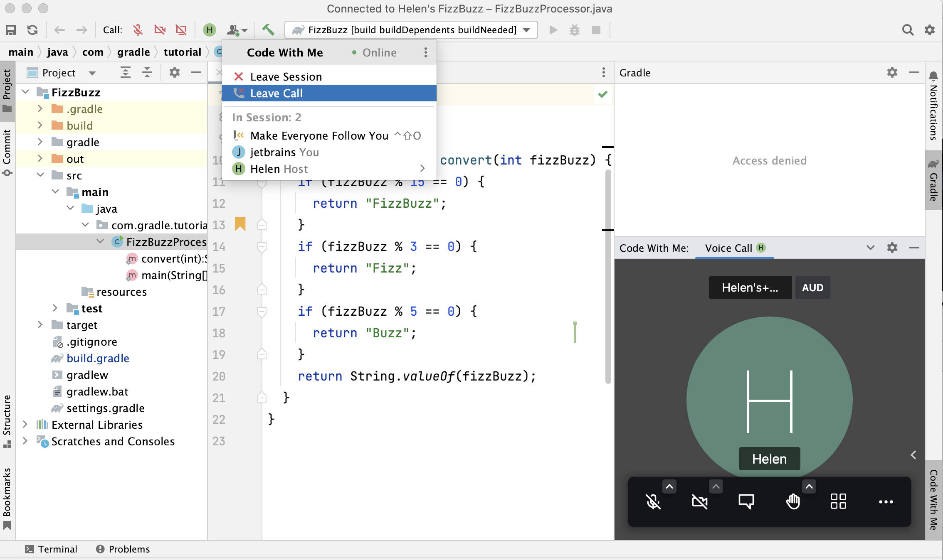943x560 pixels.
Task: Unmute the microphone in the voice call controls
Action: [x=654, y=501]
